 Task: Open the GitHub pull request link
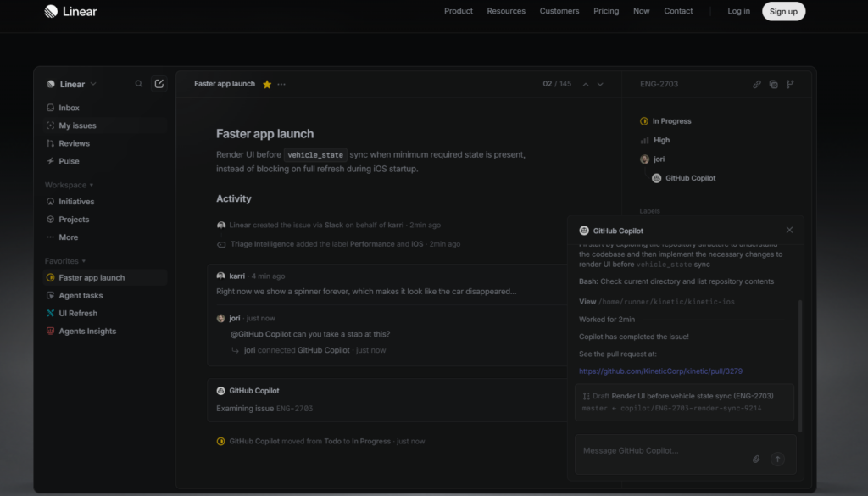(660, 371)
